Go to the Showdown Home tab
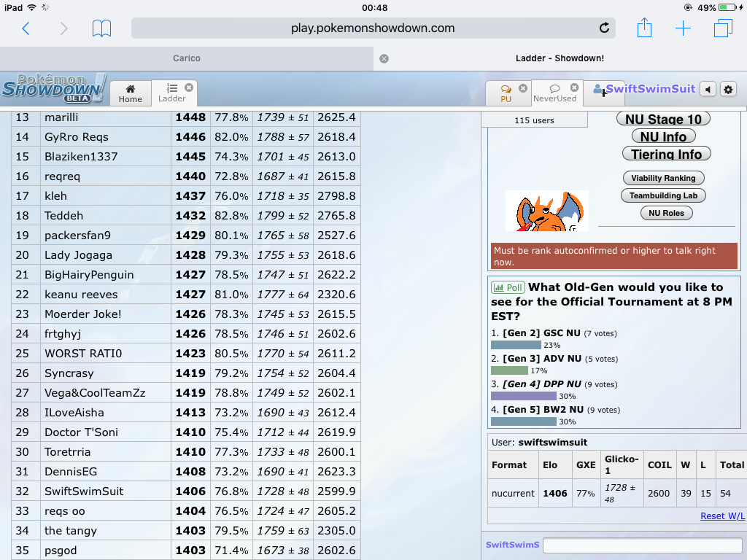747x560 pixels. [x=131, y=93]
